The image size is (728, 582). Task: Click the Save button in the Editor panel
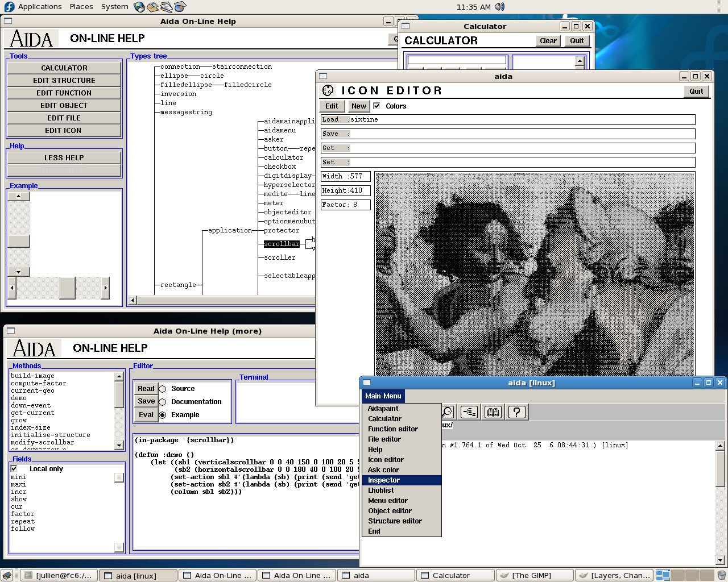point(146,402)
